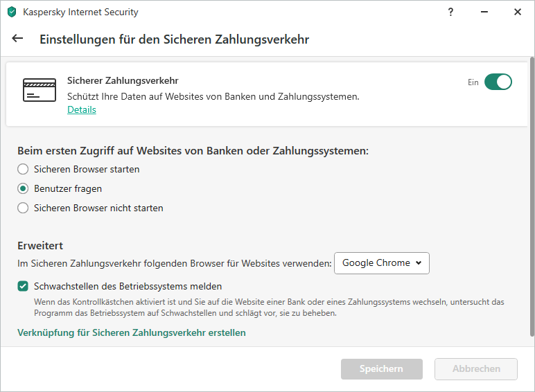The width and height of the screenshot is (535, 392).
Task: Close the Kaspersky settings window
Action: (518, 12)
